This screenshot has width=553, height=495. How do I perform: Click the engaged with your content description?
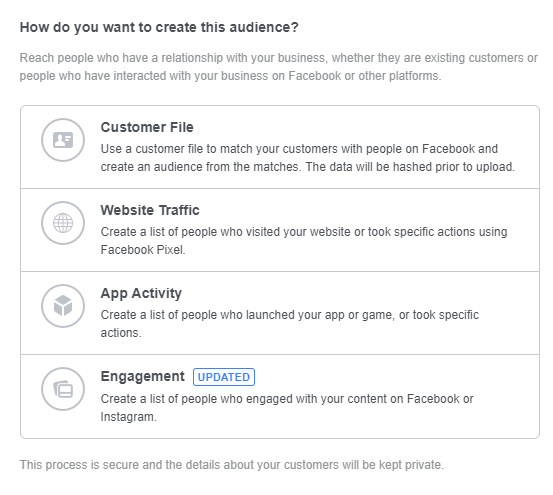click(x=287, y=408)
